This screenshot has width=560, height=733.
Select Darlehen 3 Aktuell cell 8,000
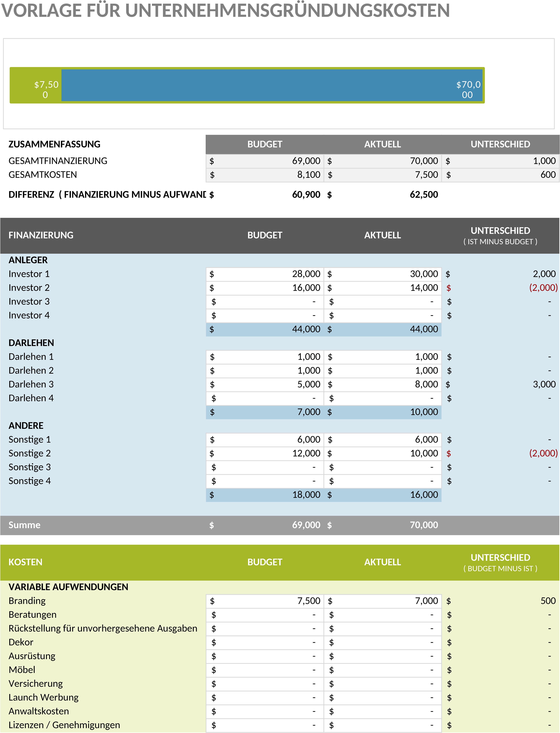tap(383, 385)
